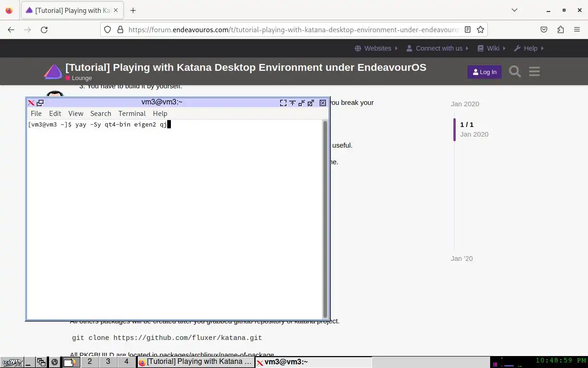The height and width of the screenshot is (368, 588).
Task: Expand the Help dropdown in forum header
Action: (x=529, y=48)
